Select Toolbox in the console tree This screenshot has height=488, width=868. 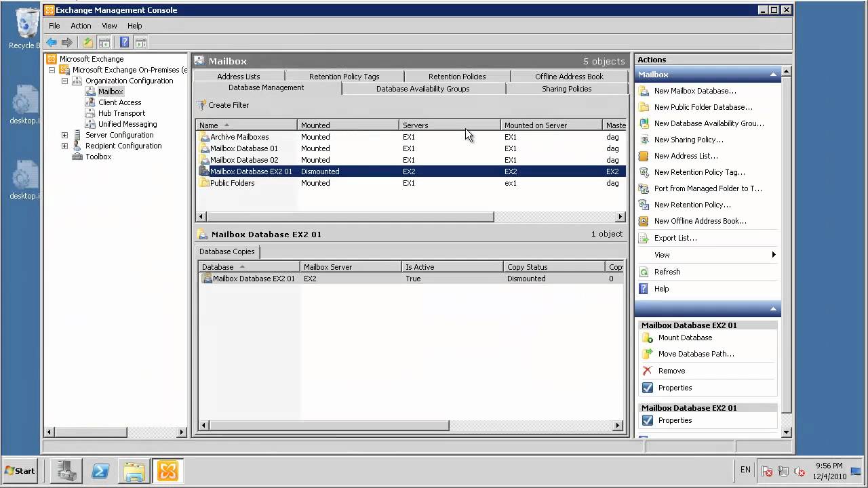point(98,157)
